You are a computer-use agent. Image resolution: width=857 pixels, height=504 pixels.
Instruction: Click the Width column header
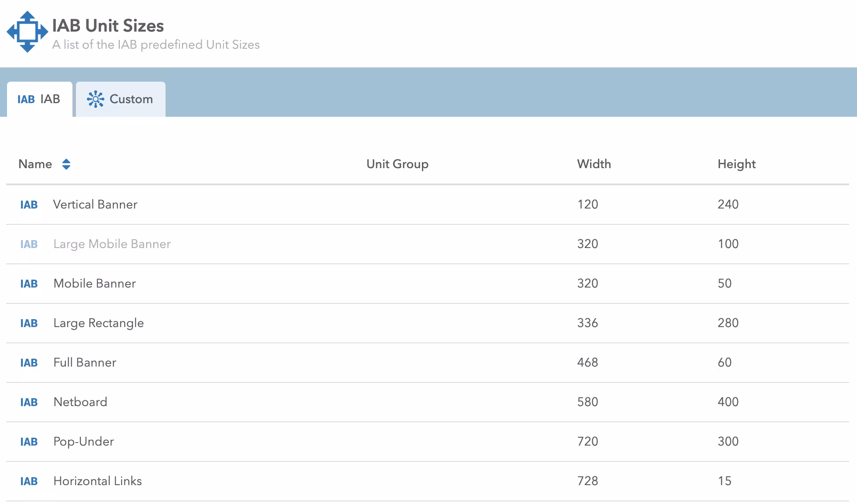(x=594, y=164)
